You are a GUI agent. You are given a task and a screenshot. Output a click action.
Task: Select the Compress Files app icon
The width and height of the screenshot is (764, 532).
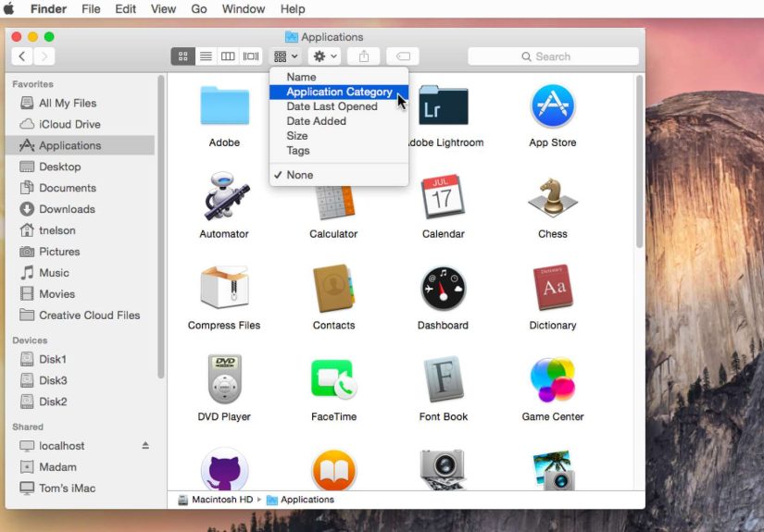[x=225, y=287]
